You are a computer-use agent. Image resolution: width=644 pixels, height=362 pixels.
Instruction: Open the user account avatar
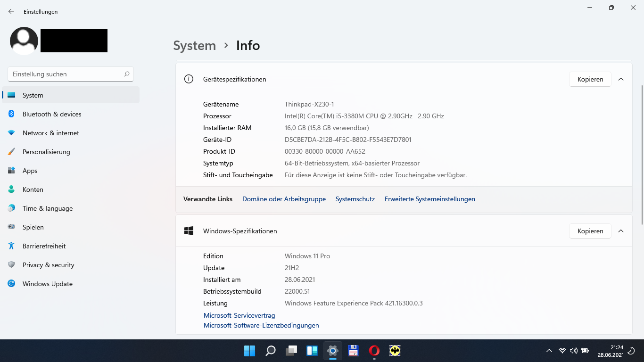(24, 41)
